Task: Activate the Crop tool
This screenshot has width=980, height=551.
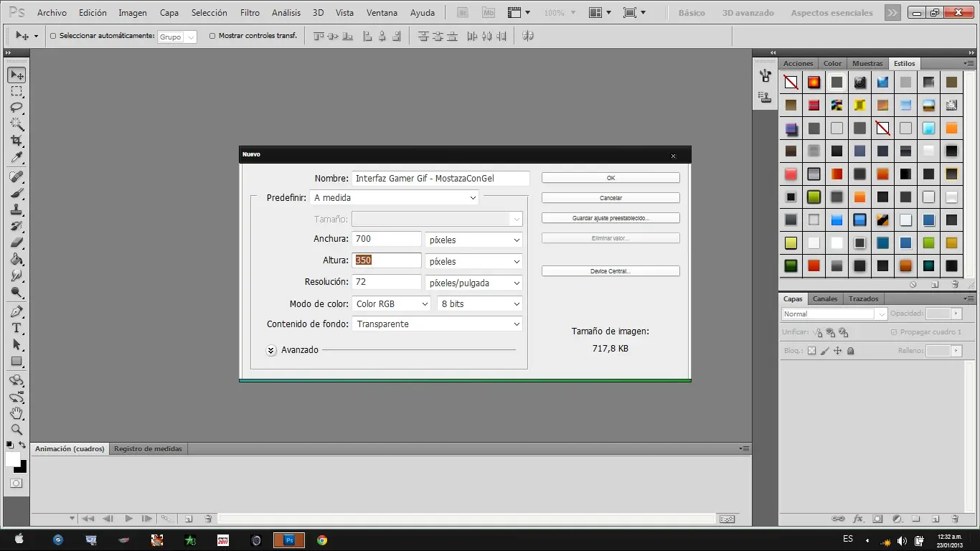Action: click(x=17, y=141)
